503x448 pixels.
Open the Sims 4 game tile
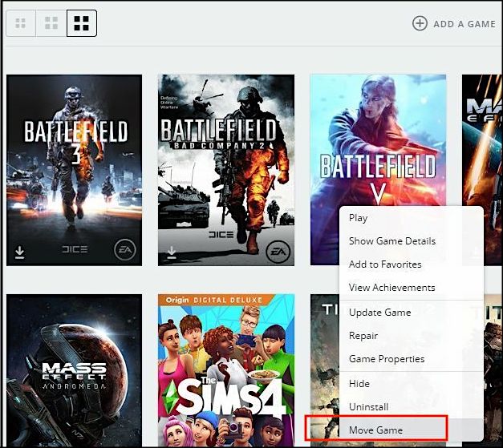(x=225, y=370)
